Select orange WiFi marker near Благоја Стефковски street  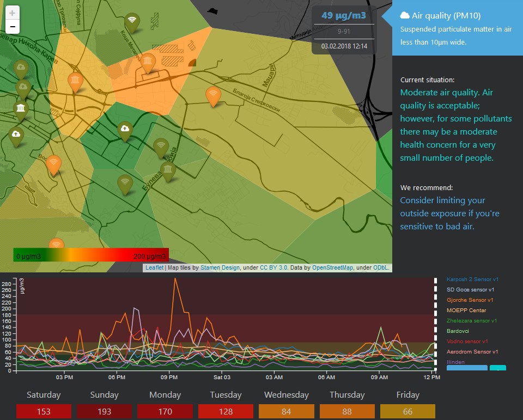(x=213, y=95)
